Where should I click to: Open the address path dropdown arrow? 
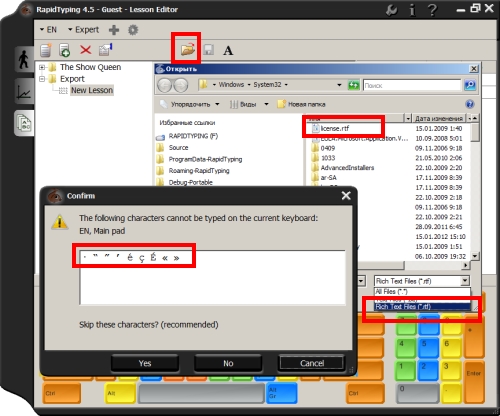[339, 85]
